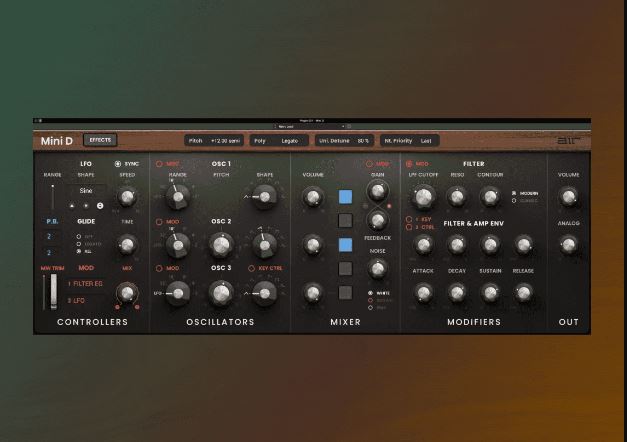Toggle the bottom gray mixer channel switch
This screenshot has height=442, width=627.
coord(345,292)
